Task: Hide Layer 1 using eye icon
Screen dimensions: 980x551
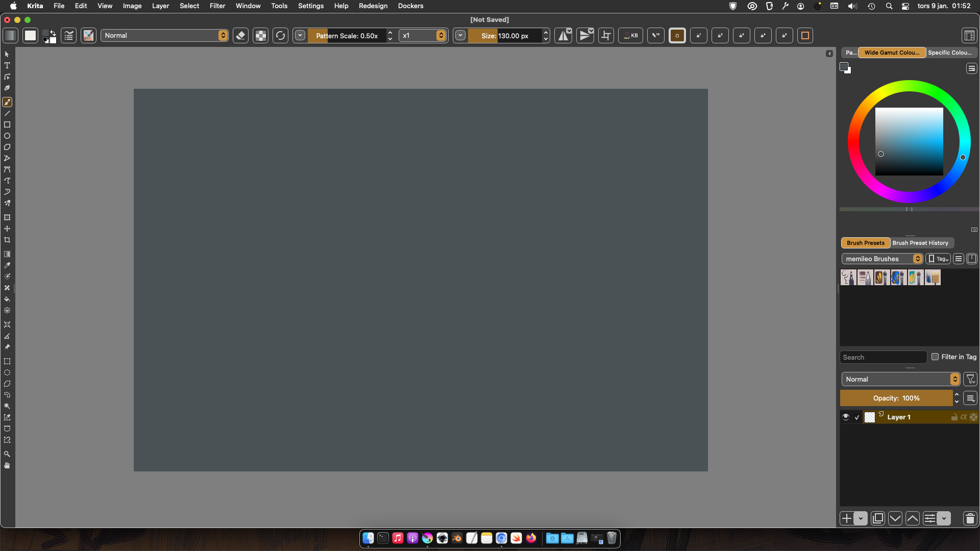Action: [846, 417]
